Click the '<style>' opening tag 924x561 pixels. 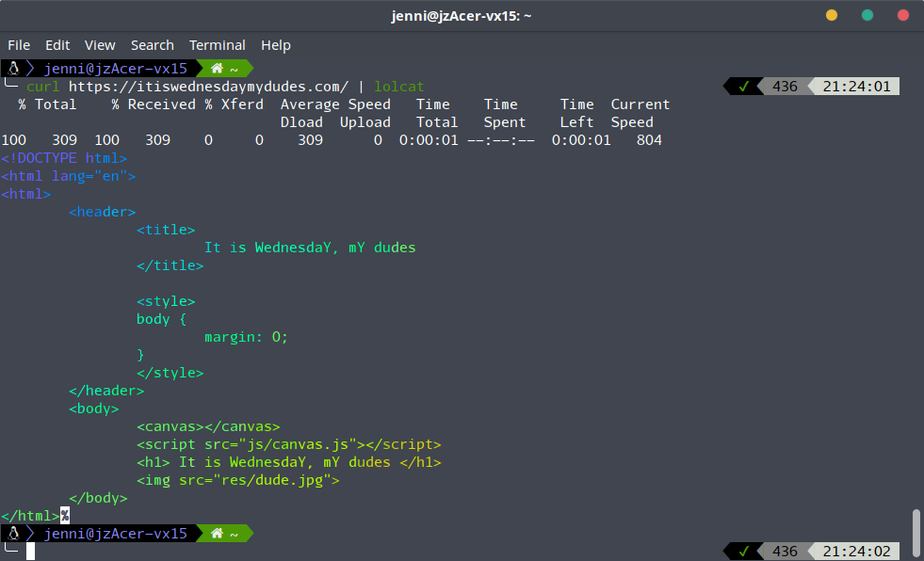click(166, 301)
